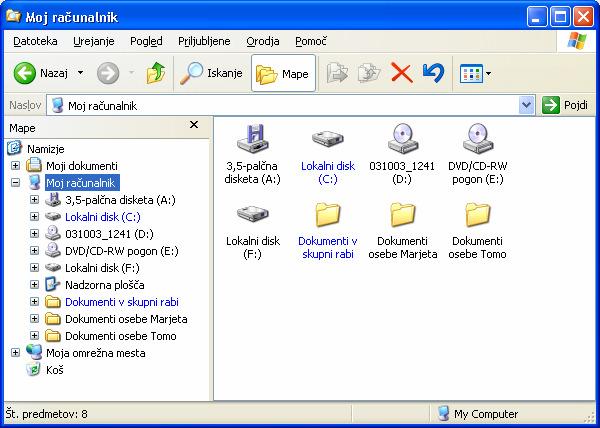Toggle the Mape folders pane button
Viewport: 600px width, 428px height.
click(x=283, y=73)
